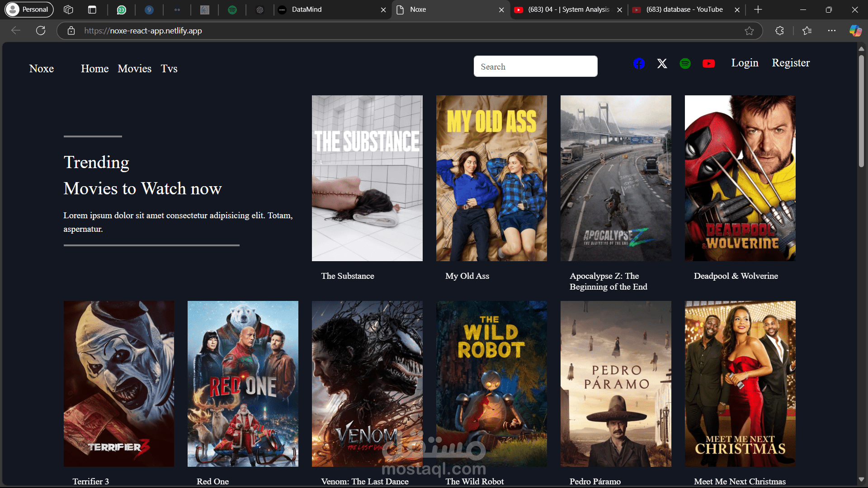Open the green Spotify icon in the navbar

[685, 63]
